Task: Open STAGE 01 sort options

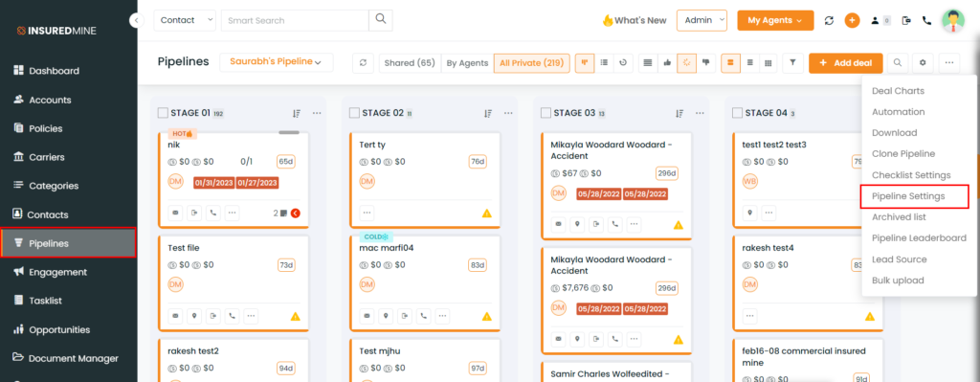Action: [x=297, y=113]
